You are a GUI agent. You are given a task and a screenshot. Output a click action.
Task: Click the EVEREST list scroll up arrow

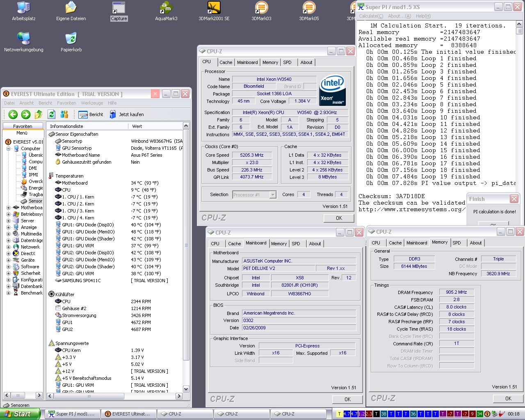pyautogui.click(x=186, y=126)
